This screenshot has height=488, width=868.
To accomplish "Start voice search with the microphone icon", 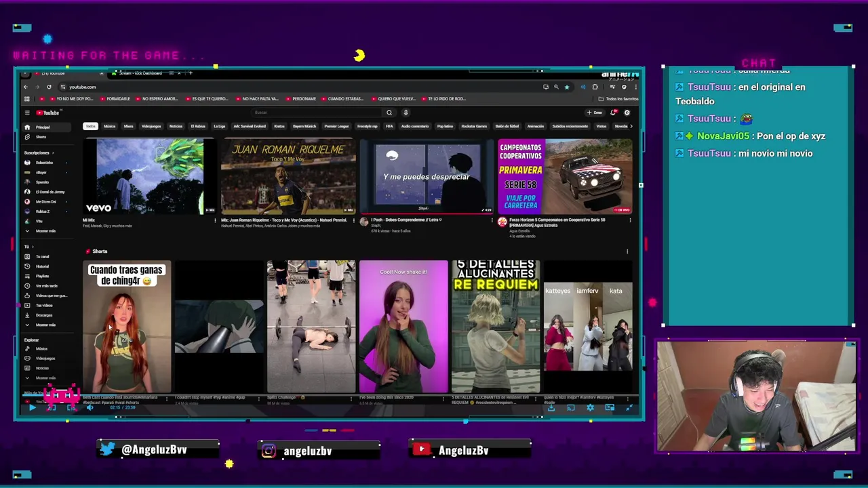I will [406, 113].
